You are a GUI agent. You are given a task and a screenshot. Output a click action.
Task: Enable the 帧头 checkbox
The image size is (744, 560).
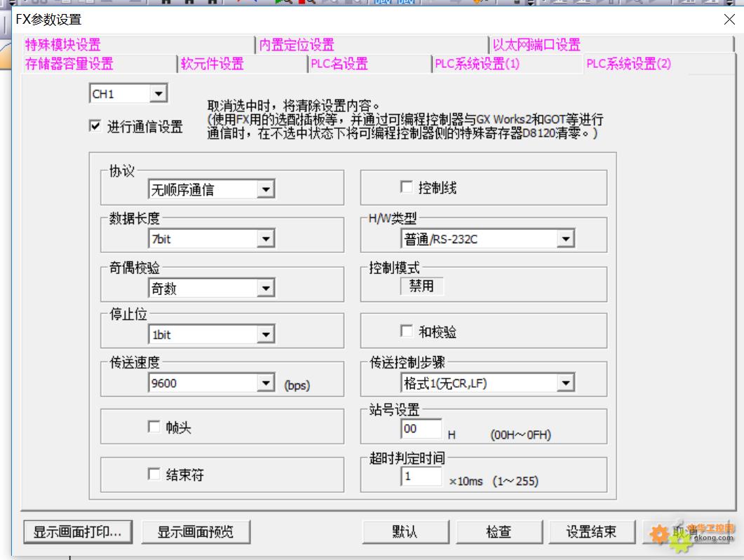[x=154, y=427]
